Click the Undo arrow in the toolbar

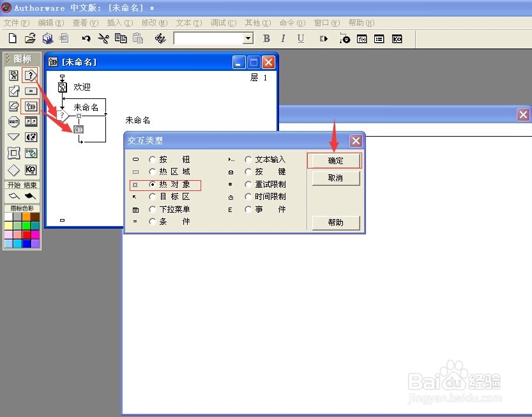pos(86,39)
